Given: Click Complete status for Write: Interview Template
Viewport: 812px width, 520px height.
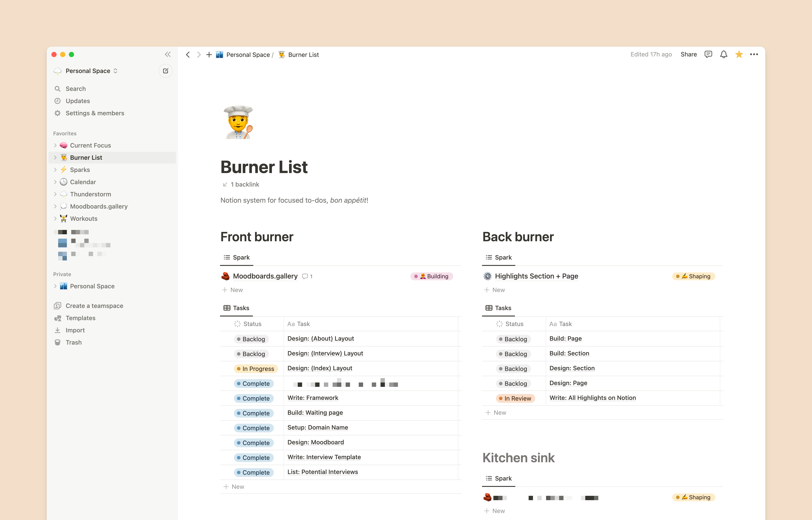Looking at the screenshot, I should click(254, 458).
